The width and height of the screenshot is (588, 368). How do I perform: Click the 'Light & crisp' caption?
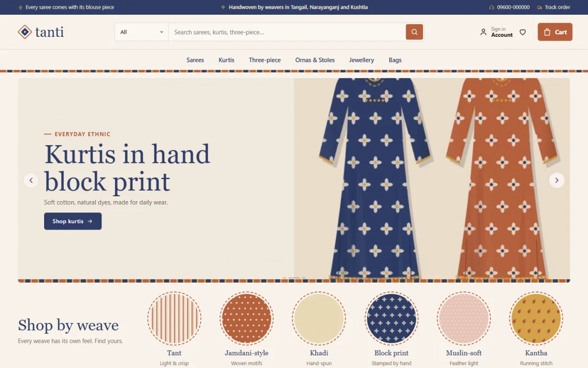[x=174, y=363]
